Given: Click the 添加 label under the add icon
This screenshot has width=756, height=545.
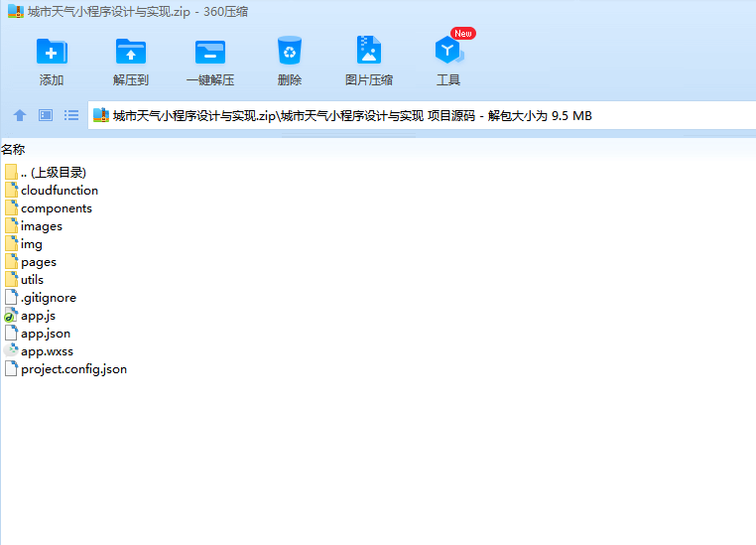Looking at the screenshot, I should [52, 80].
